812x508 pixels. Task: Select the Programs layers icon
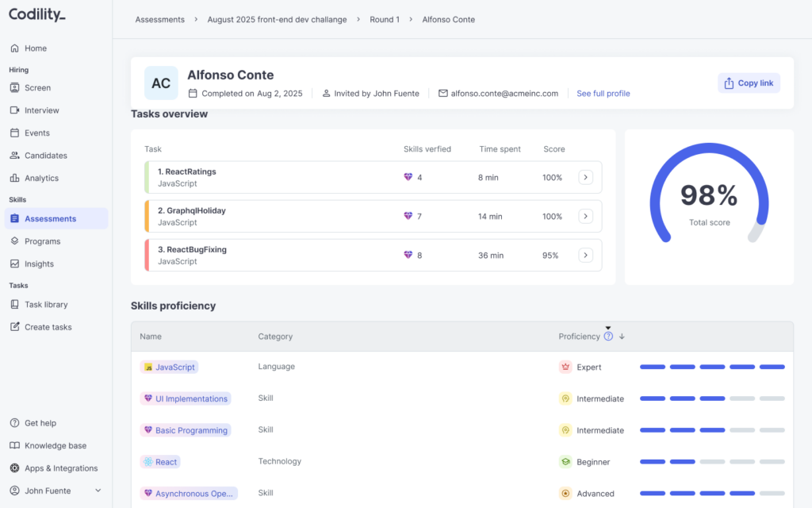click(x=14, y=241)
